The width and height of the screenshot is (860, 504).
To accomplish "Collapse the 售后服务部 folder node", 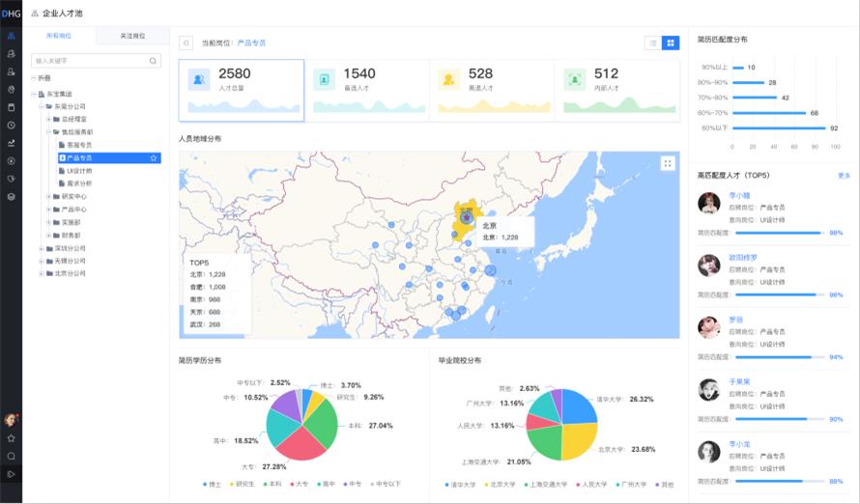I will [48, 132].
